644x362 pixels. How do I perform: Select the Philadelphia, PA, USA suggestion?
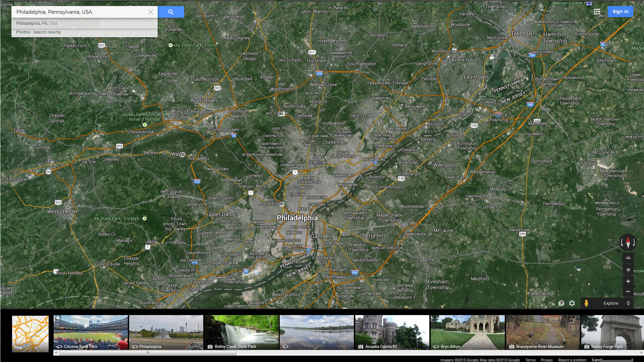[x=37, y=23]
